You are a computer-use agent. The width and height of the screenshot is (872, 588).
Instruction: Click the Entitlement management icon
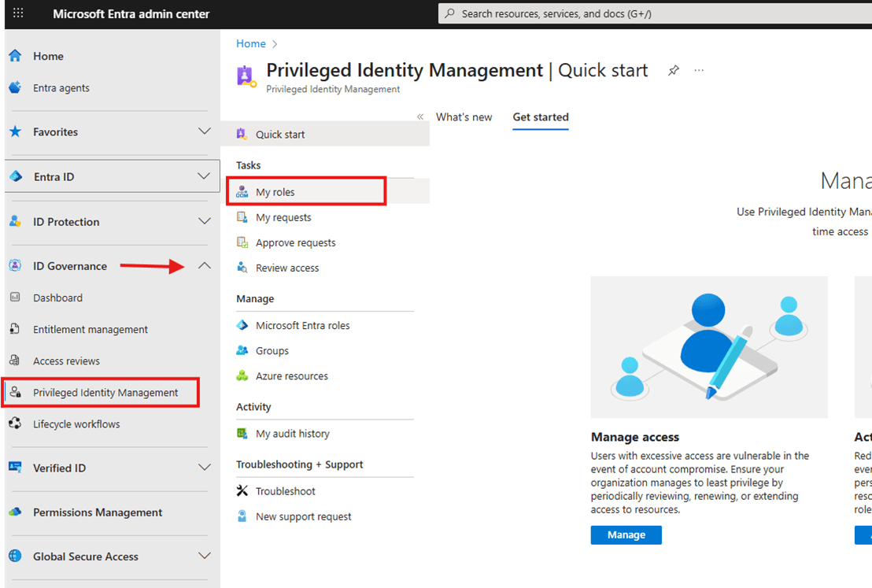pos(15,329)
